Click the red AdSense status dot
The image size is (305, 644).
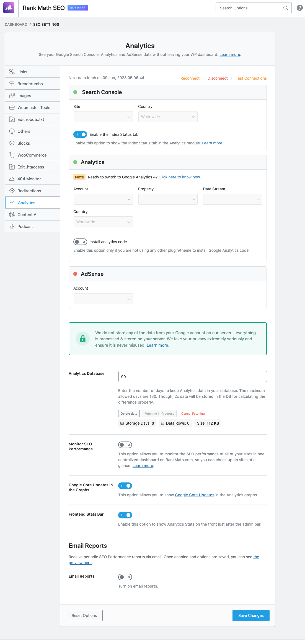(75, 274)
